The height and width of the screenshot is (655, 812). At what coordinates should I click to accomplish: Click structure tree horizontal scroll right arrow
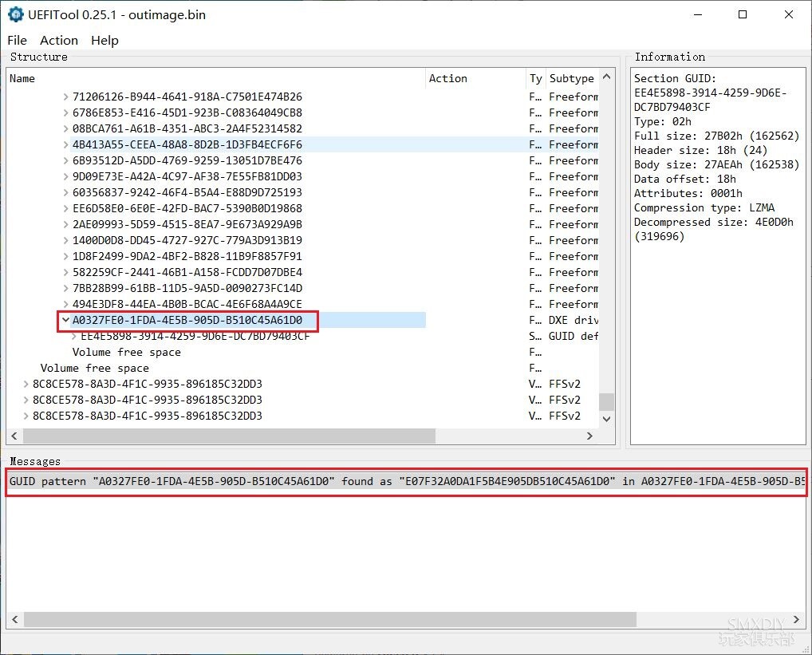(589, 436)
